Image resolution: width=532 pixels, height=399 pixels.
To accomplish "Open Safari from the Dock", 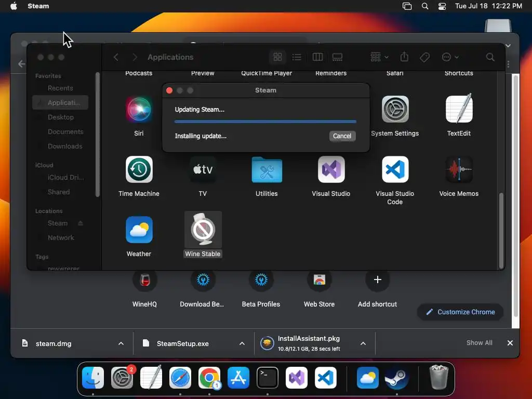I will click(180, 378).
